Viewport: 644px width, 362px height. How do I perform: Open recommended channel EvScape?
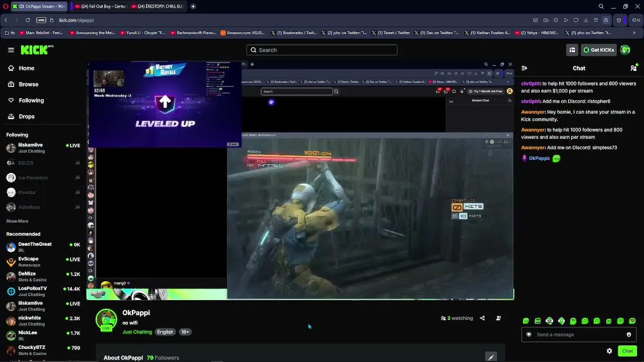(43, 261)
